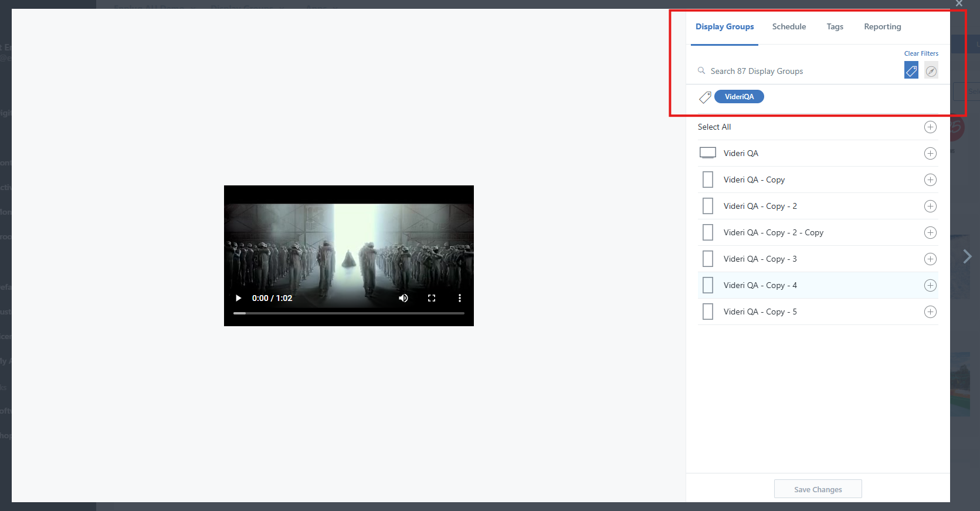Click the Clear Filters link
This screenshot has width=980, height=511.
921,53
